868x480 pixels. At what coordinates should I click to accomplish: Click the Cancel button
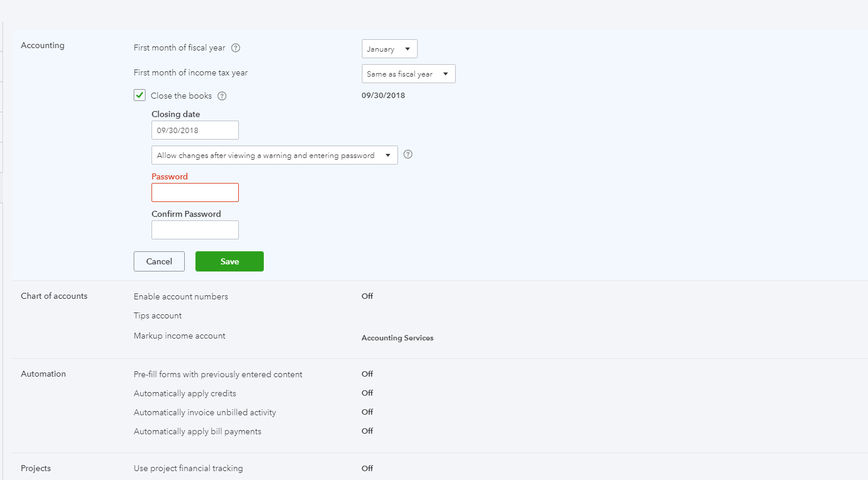pos(159,261)
